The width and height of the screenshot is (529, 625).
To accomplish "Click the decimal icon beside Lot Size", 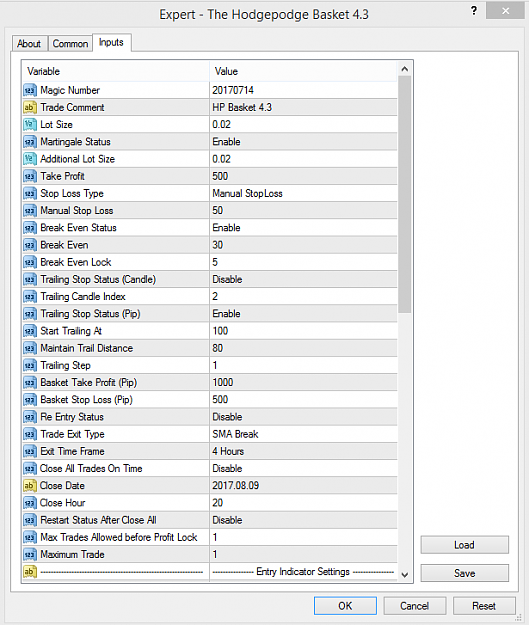I will [30, 124].
